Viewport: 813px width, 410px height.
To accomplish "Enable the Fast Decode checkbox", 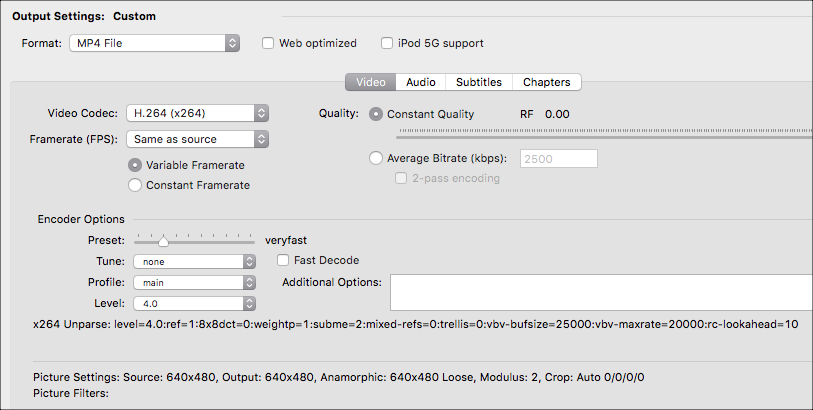I will [x=283, y=260].
